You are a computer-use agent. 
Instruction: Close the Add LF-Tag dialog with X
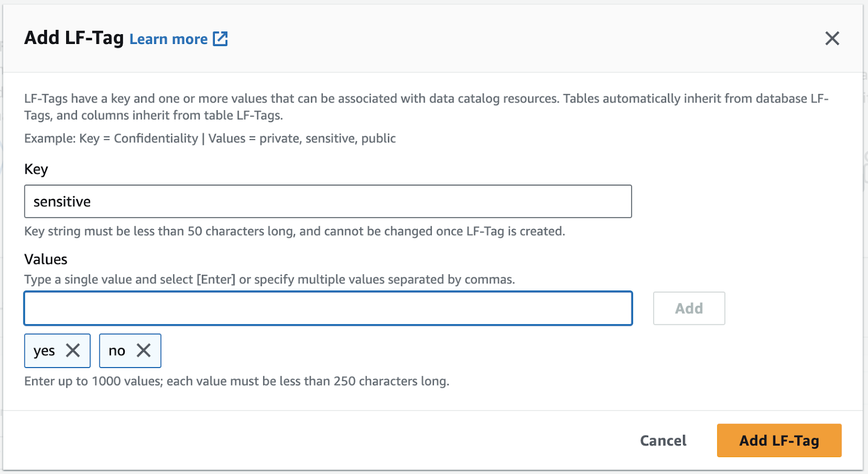832,39
